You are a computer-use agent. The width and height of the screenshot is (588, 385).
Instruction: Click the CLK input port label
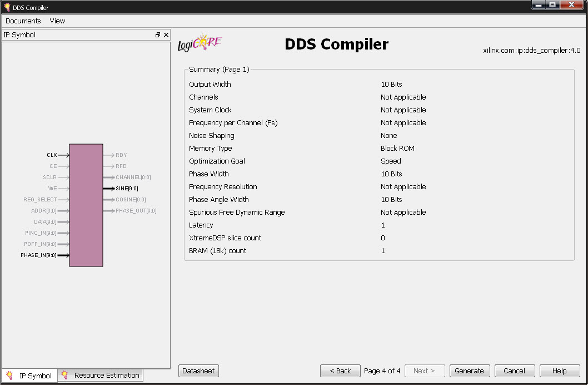52,155
